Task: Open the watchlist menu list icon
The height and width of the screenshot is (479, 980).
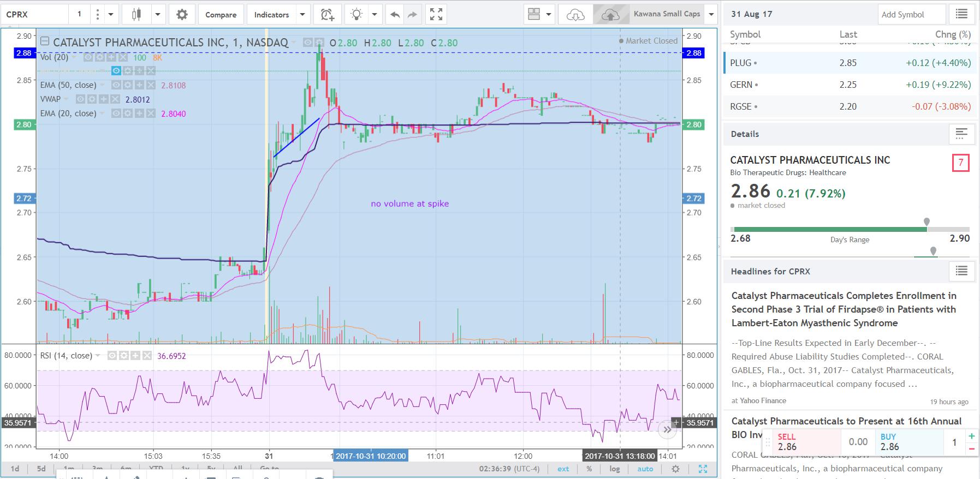Action: coord(961,14)
